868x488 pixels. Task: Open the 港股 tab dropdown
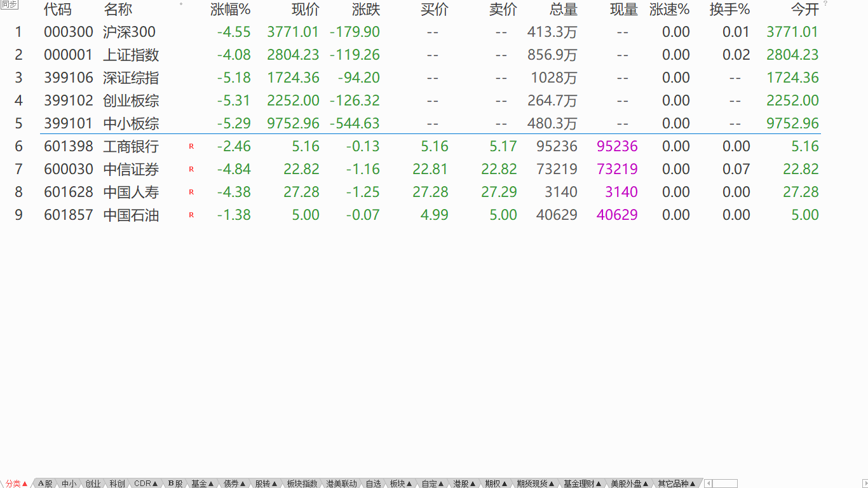click(x=465, y=484)
